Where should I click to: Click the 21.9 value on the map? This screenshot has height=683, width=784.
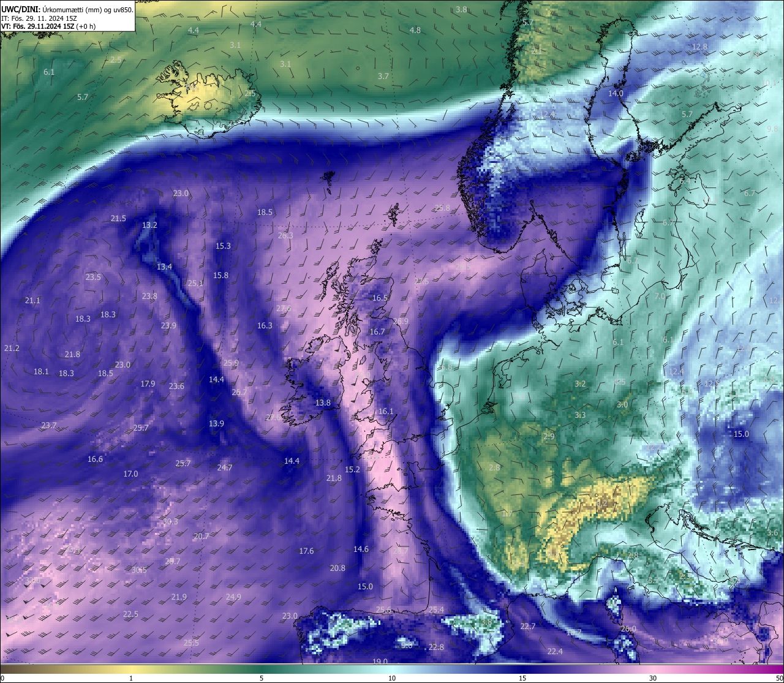coord(179,597)
